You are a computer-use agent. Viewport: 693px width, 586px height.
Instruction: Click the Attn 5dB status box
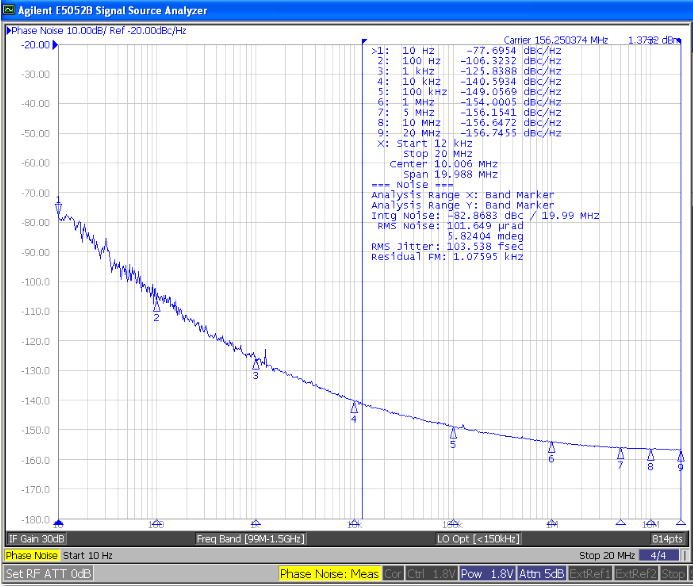click(541, 574)
